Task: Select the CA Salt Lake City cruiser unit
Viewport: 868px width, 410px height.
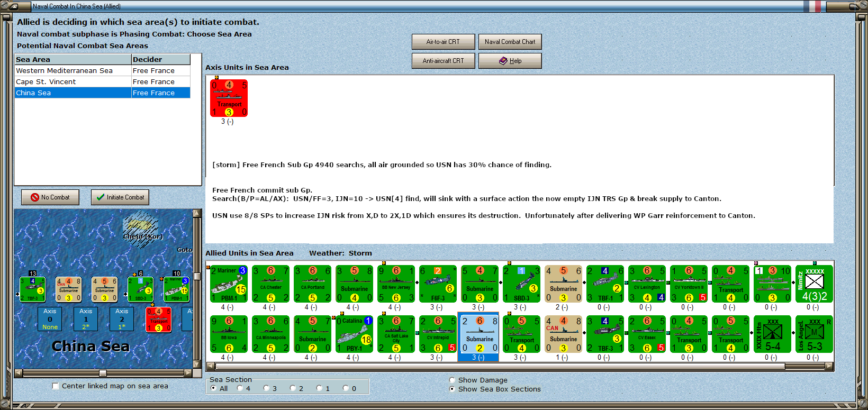Action: pos(396,334)
